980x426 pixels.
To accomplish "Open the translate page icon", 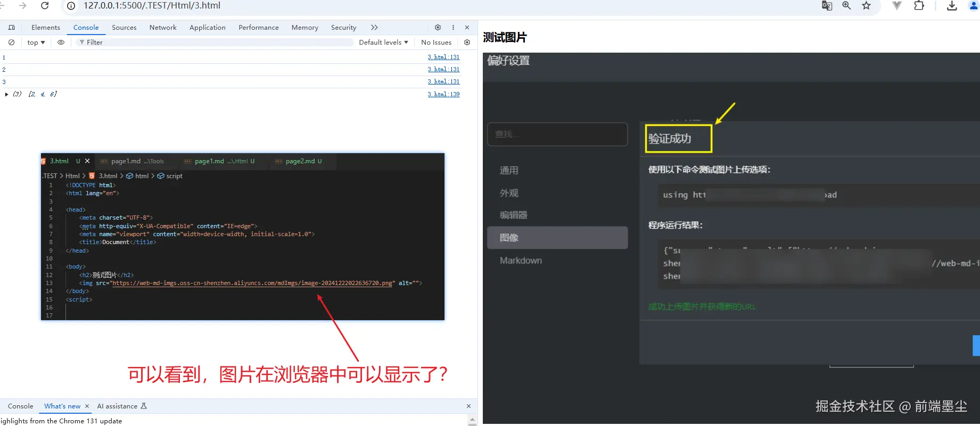I will [x=827, y=6].
